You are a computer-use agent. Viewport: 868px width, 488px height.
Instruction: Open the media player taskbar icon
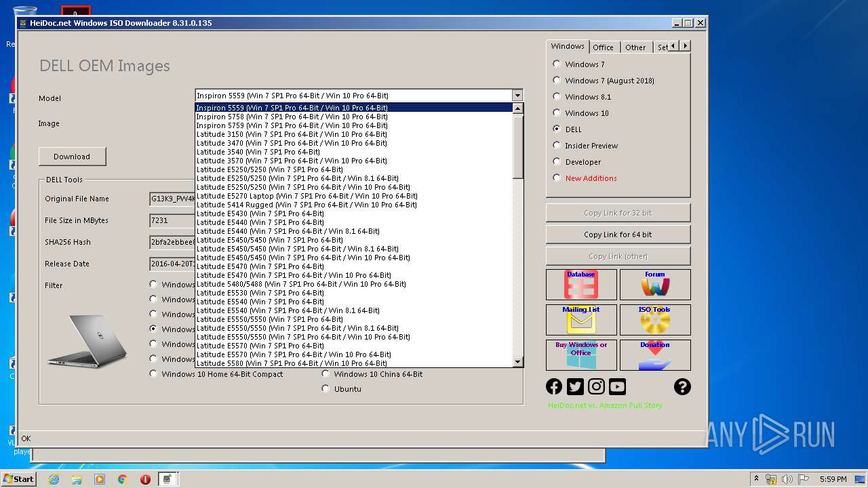pos(100,479)
